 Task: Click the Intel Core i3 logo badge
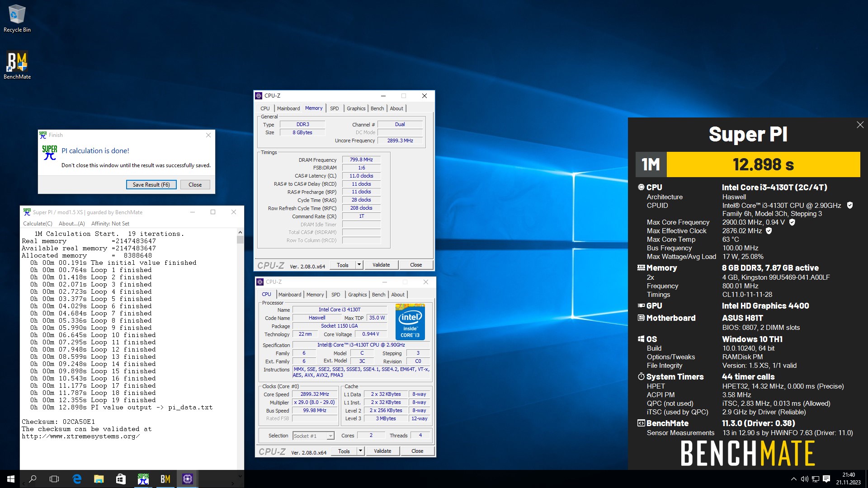(x=410, y=322)
